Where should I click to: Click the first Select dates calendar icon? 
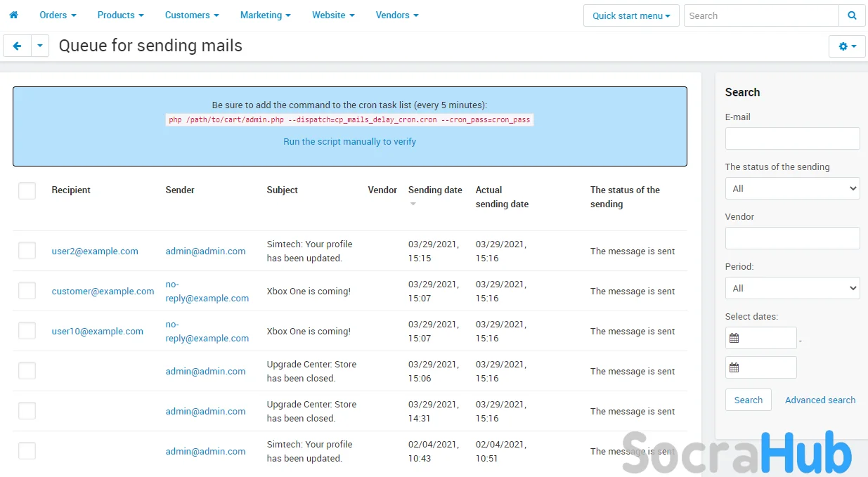tap(734, 339)
